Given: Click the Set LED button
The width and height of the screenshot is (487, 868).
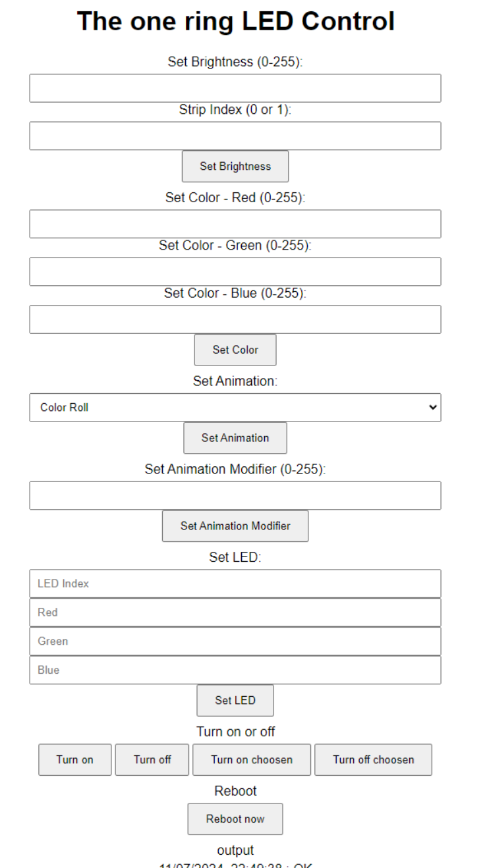Looking at the screenshot, I should click(x=235, y=700).
